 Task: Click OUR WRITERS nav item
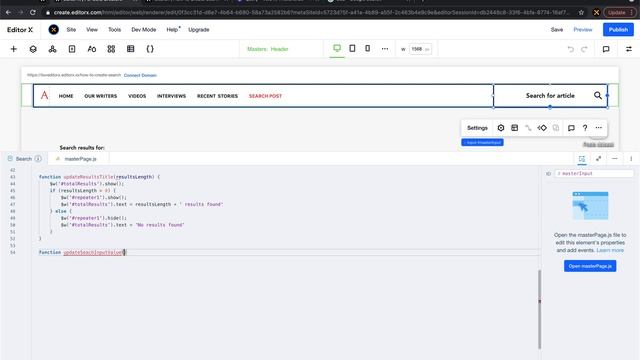tap(100, 96)
